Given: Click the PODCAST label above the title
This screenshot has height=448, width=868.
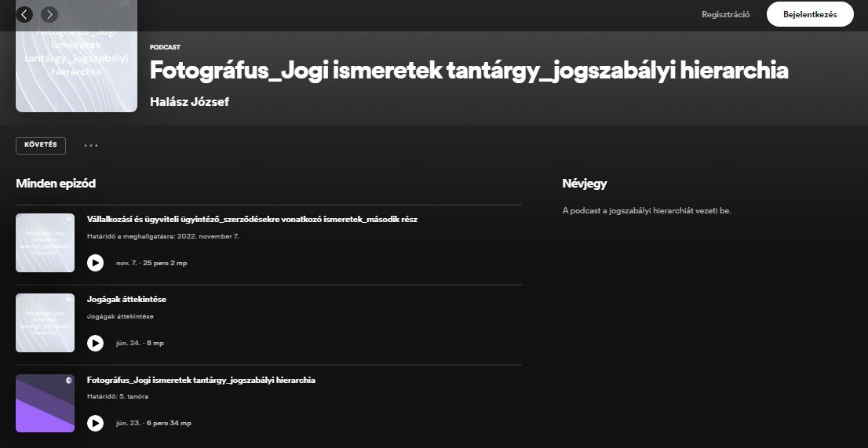Looking at the screenshot, I should (165, 48).
